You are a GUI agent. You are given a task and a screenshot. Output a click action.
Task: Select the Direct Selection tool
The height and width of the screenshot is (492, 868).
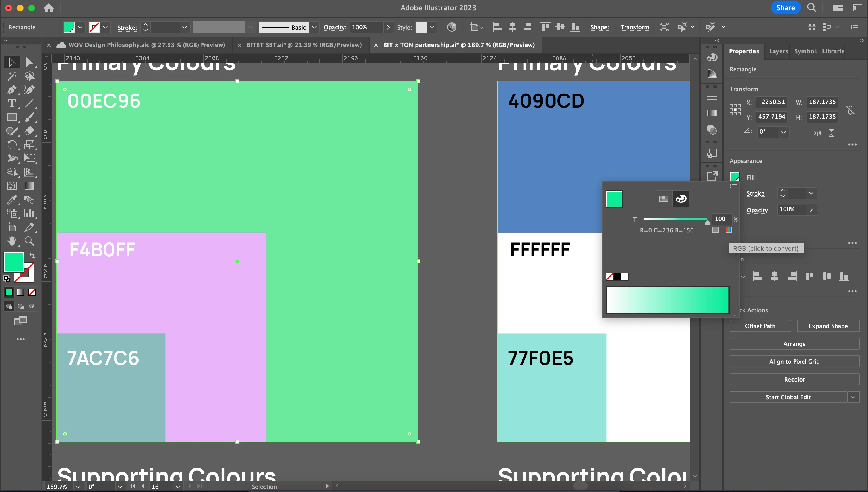tap(29, 62)
